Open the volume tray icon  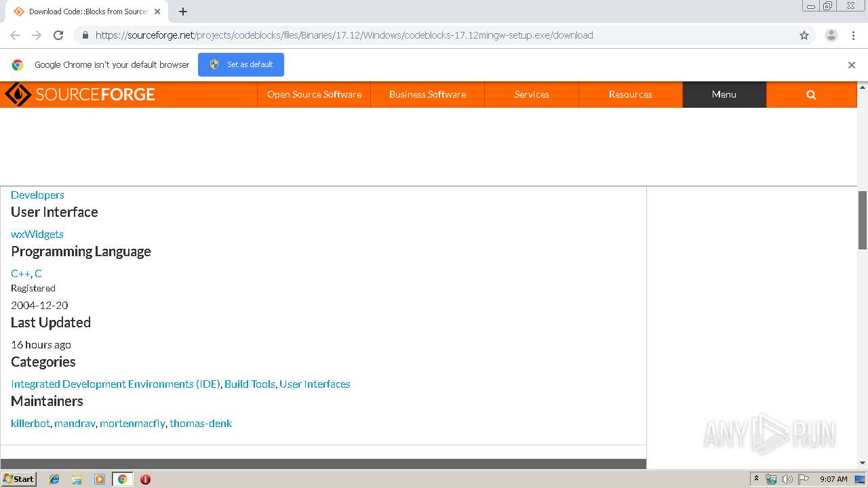[787, 479]
